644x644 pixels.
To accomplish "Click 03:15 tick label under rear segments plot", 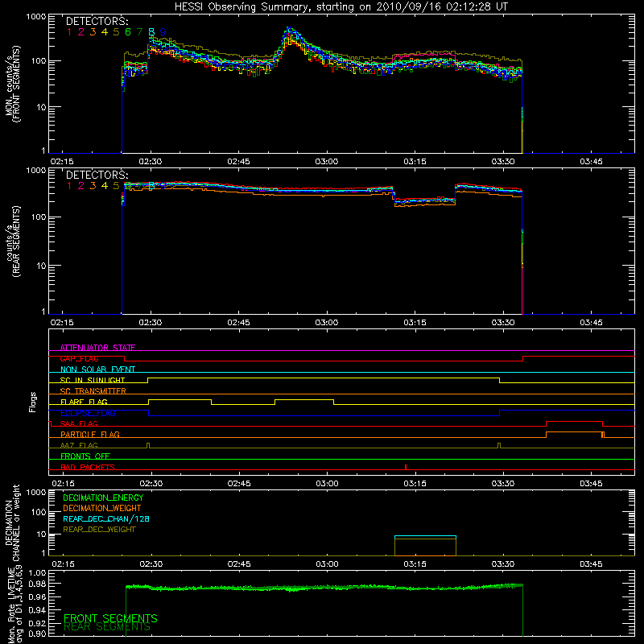I will (x=415, y=323).
